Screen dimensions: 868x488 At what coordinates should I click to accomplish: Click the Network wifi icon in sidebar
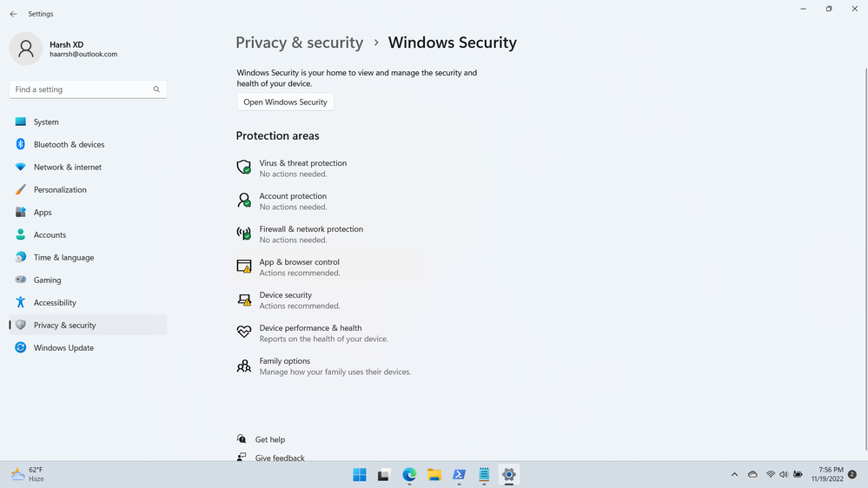click(x=21, y=167)
